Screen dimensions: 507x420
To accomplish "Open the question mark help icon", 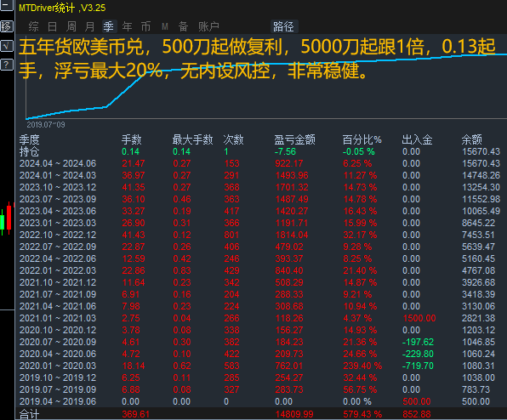I will (7, 65).
